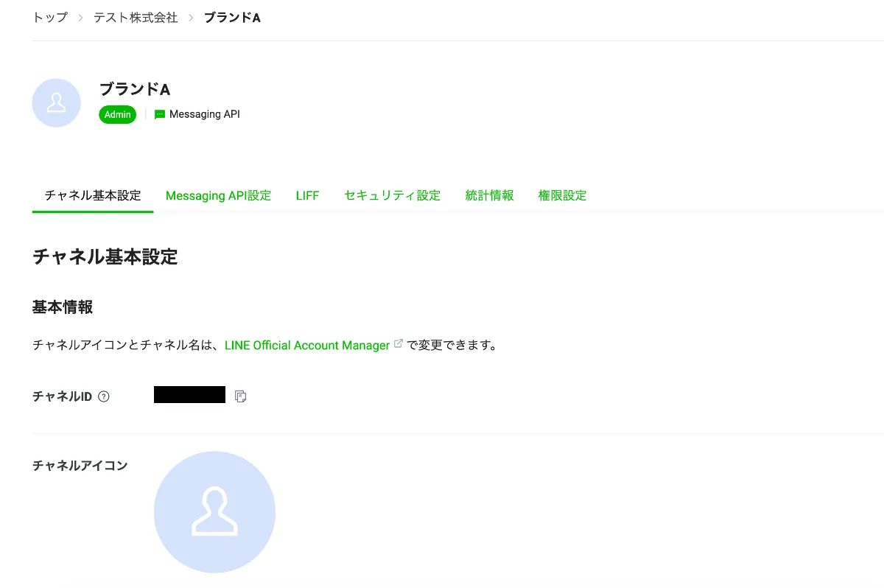Open the 権限設定 tab
This screenshot has width=884, height=588.
(563, 195)
